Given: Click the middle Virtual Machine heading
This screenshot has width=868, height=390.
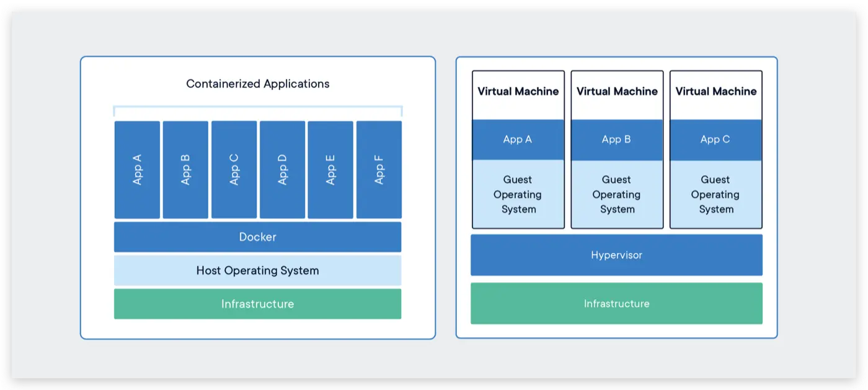Looking at the screenshot, I should (x=617, y=91).
